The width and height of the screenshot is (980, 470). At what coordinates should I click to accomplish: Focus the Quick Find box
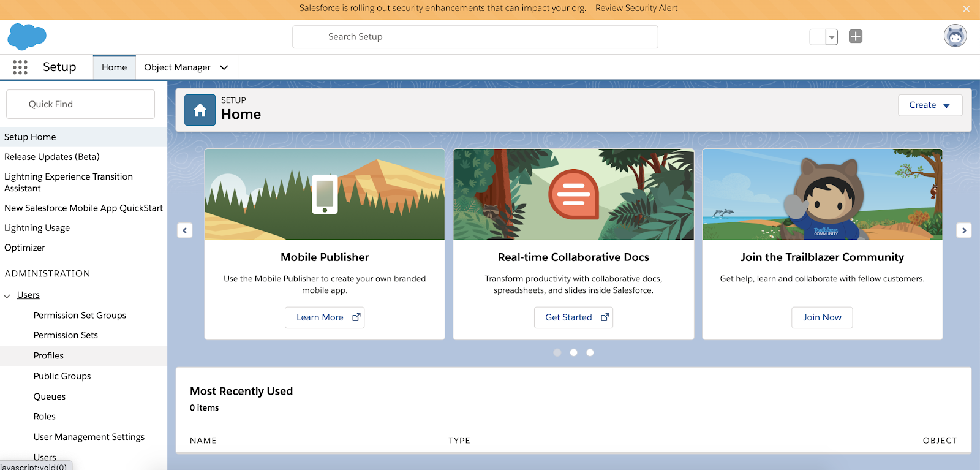(80, 104)
